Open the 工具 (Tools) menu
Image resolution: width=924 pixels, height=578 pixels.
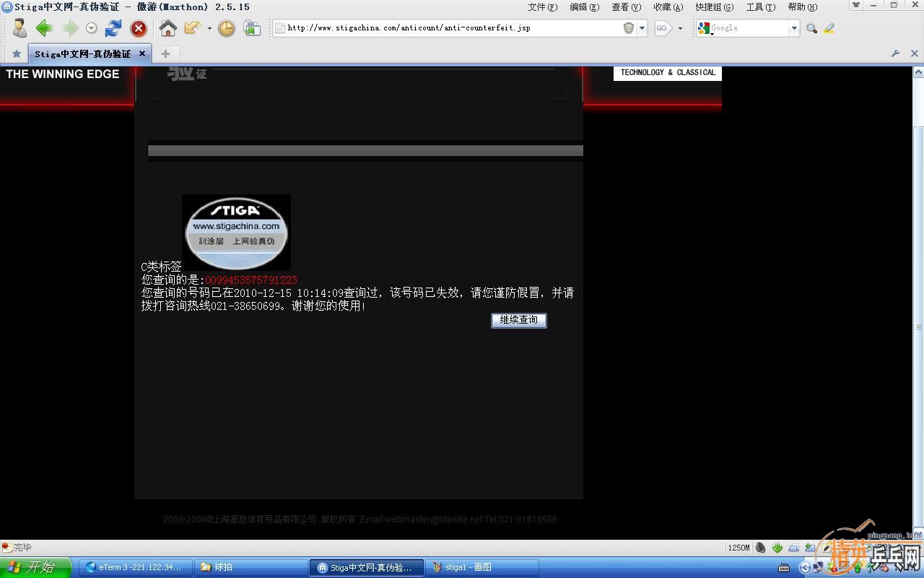click(760, 7)
